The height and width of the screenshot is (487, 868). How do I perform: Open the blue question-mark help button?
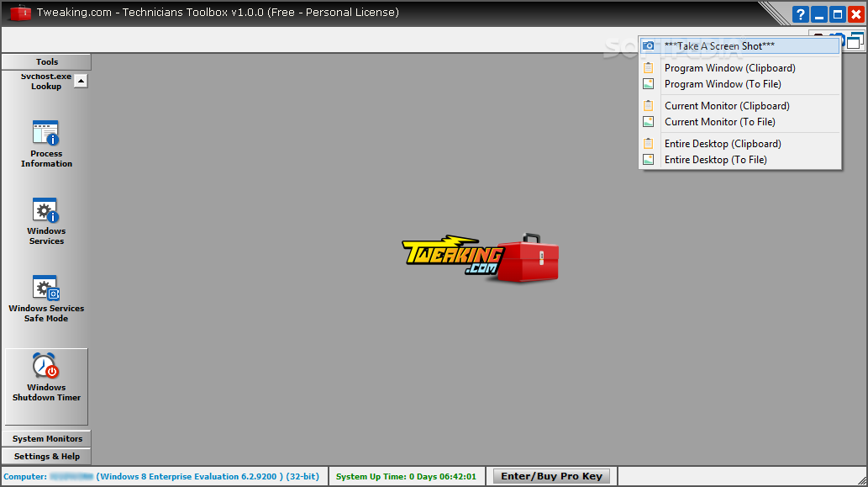[x=800, y=13]
